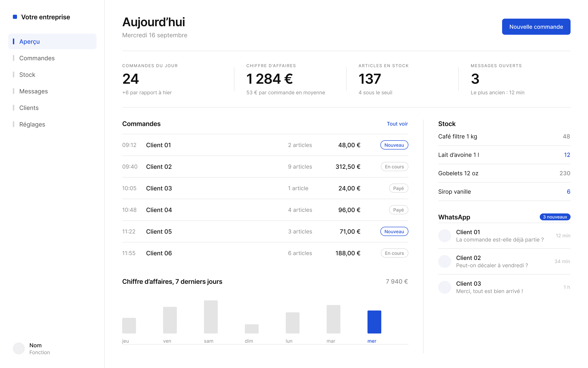The width and height of the screenshot is (588, 368).
Task: Select the dim bar in revenue chart
Action: pos(252,329)
